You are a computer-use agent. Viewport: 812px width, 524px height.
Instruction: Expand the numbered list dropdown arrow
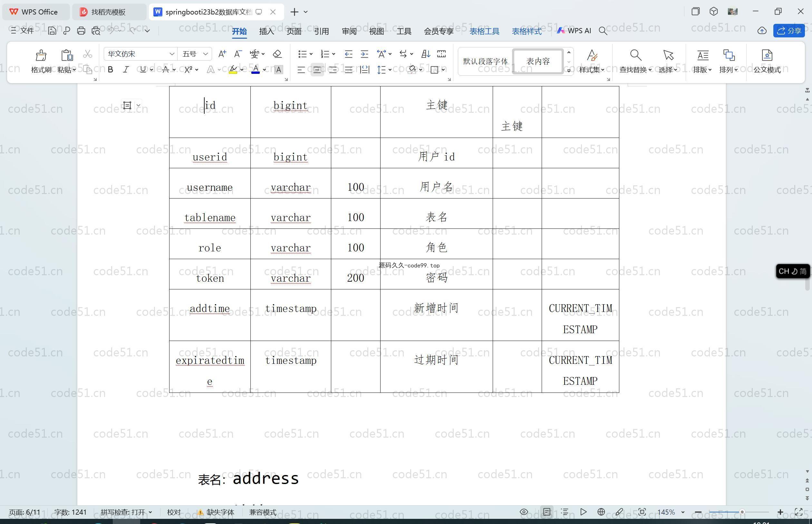click(334, 54)
